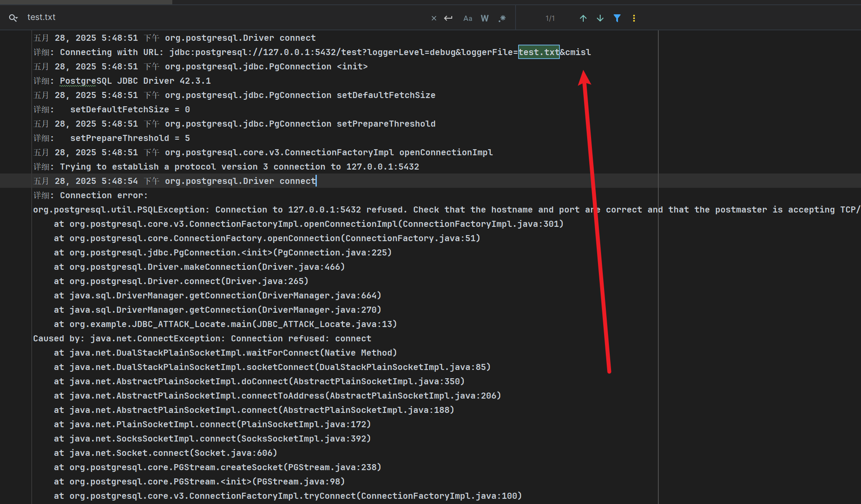
Task: Click highlighted test.txt match in the URL
Action: tap(539, 52)
